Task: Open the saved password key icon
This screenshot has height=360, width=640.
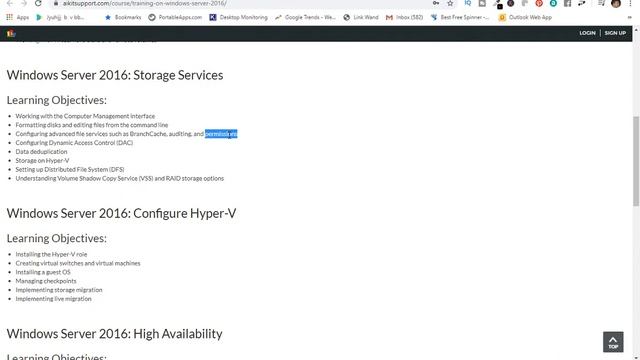Action: 436,3
